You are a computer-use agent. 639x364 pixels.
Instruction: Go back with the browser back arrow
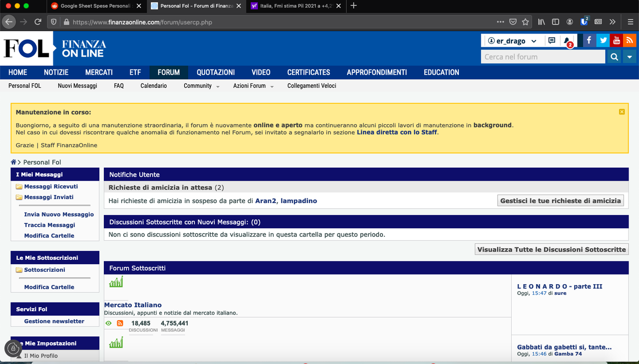pyautogui.click(x=8, y=22)
